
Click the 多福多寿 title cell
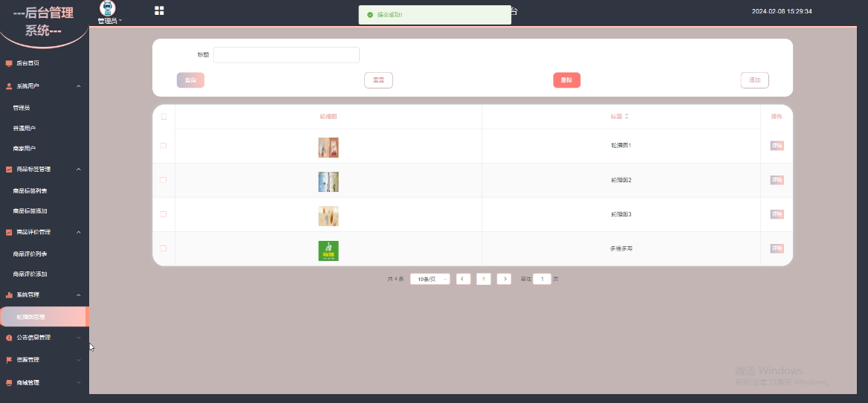pos(621,248)
